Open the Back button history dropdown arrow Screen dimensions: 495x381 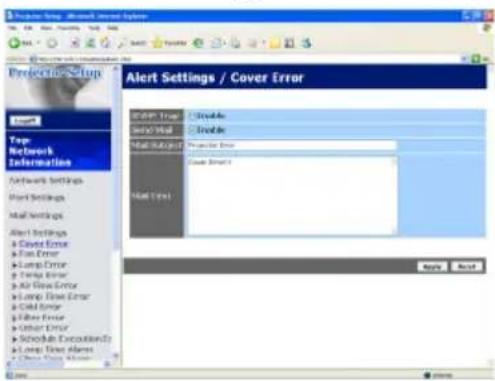click(x=38, y=43)
